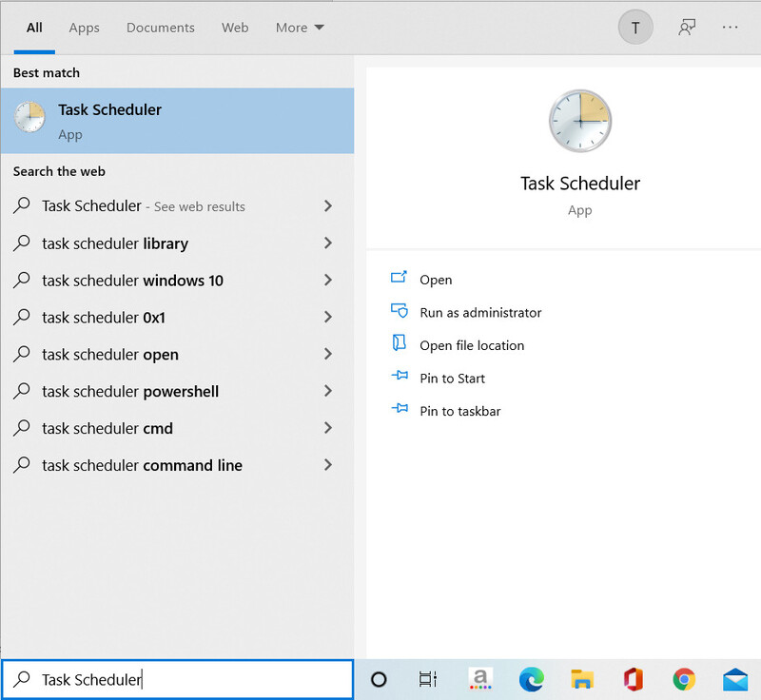Click the search box containing Task Scheduler
Viewport: 761px width, 700px height.
[x=177, y=679]
